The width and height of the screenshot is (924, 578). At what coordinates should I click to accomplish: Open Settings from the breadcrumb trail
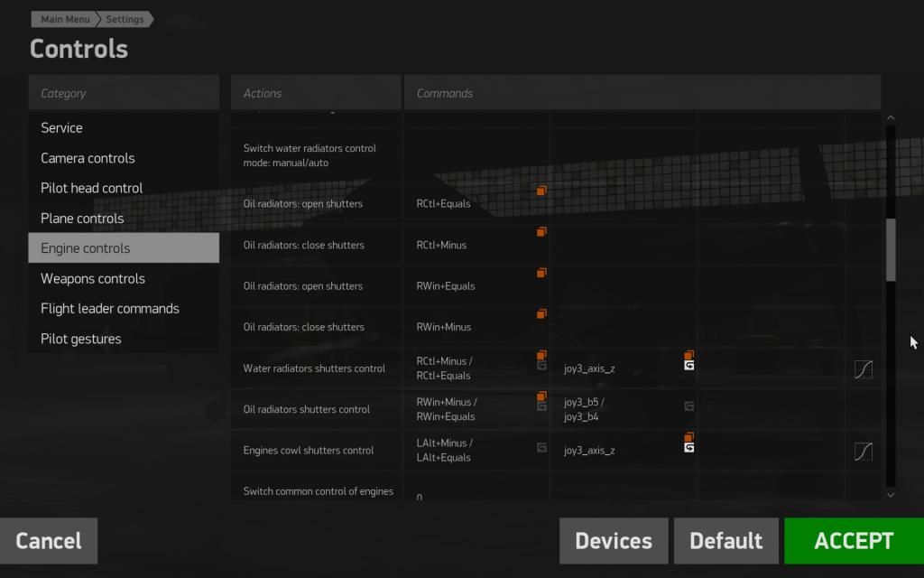click(125, 18)
